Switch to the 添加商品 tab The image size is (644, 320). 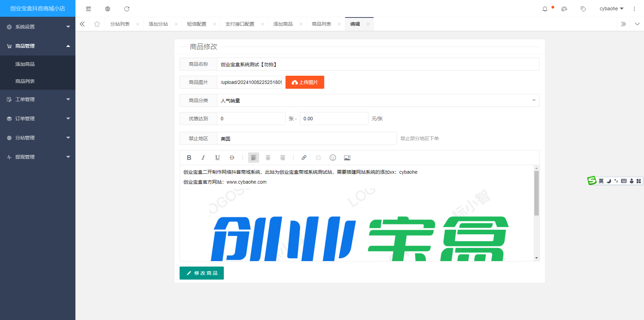tap(283, 24)
